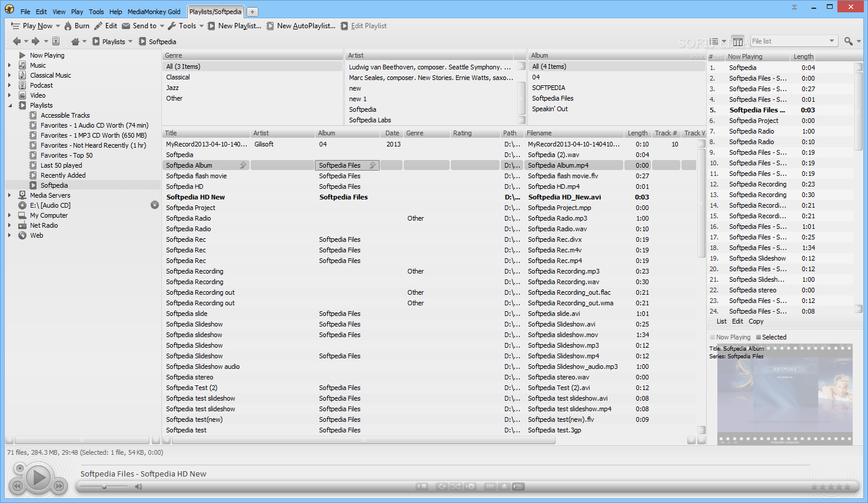
Task: Open the View menu
Action: 59,12
